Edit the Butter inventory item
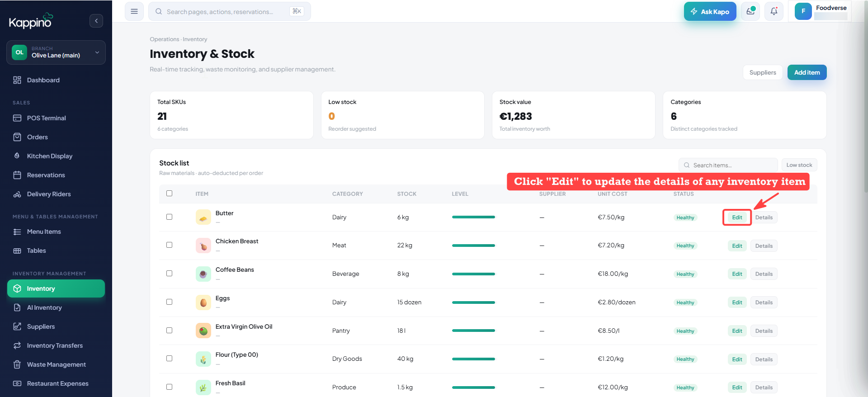Viewport: 868px width, 397px height. (x=737, y=217)
